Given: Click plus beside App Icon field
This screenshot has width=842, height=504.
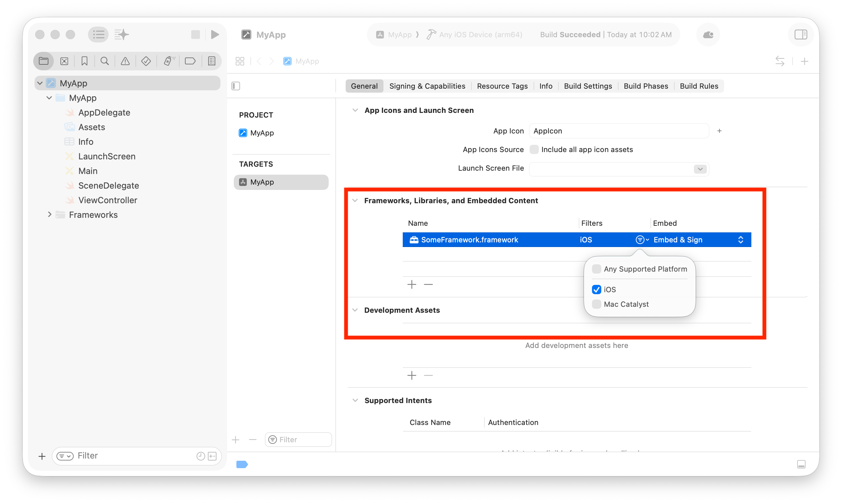Looking at the screenshot, I should pos(719,131).
